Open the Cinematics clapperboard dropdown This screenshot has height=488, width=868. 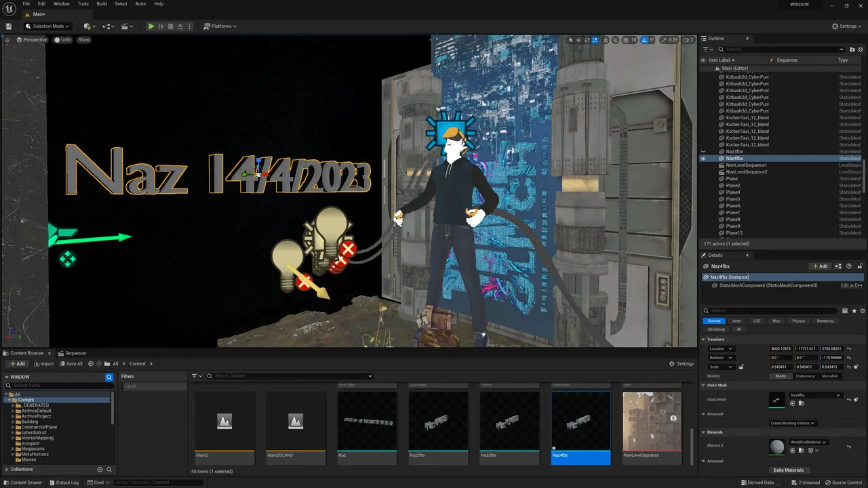tap(127, 26)
